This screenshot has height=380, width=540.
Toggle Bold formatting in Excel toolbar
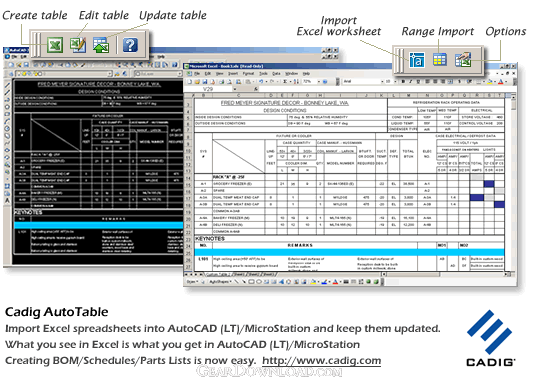click(x=403, y=82)
